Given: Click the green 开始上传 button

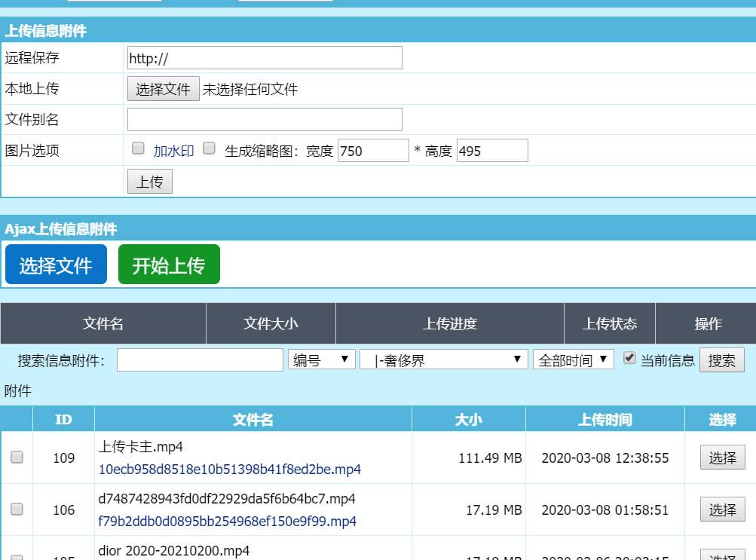Looking at the screenshot, I should [x=169, y=265].
